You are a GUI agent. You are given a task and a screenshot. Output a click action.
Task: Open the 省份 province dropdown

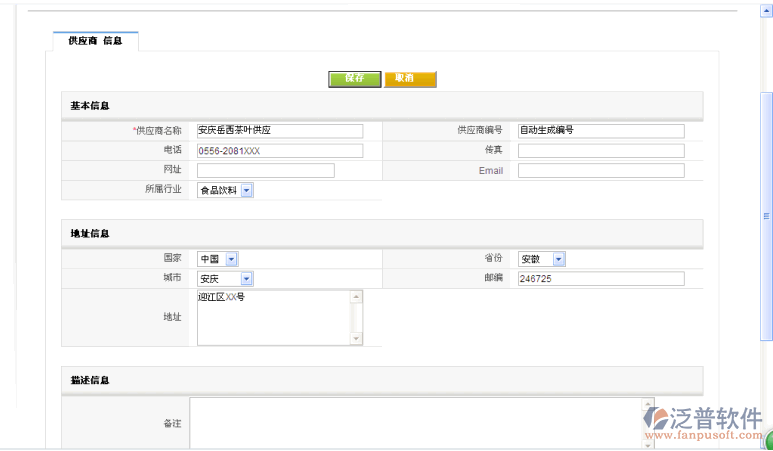(558, 259)
